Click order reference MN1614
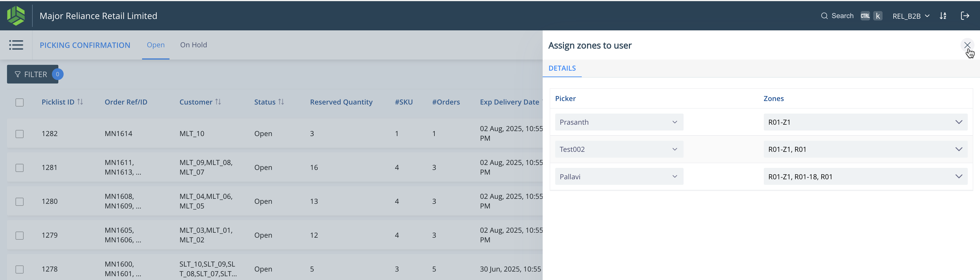This screenshot has width=980, height=280. point(118,134)
